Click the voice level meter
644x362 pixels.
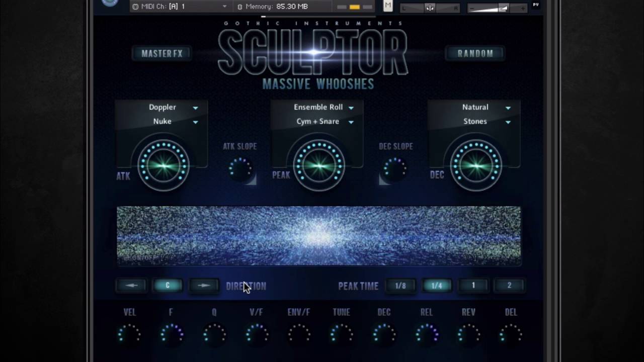pyautogui.click(x=355, y=7)
